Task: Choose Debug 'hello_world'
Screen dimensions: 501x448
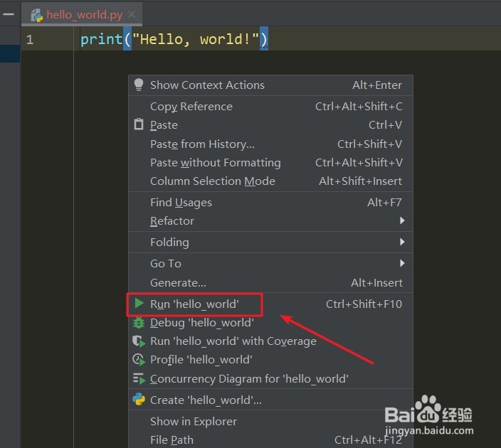Action: (x=270, y=323)
